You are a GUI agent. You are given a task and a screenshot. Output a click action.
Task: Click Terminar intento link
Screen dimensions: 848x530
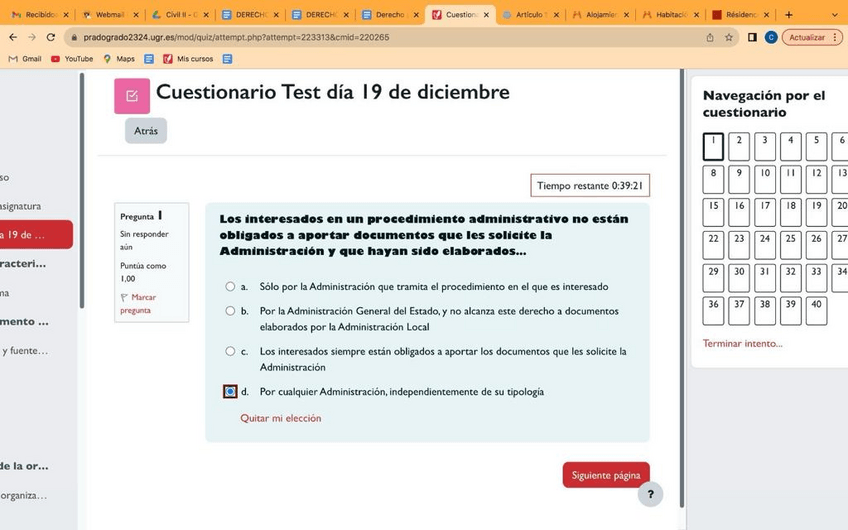pyautogui.click(x=742, y=343)
